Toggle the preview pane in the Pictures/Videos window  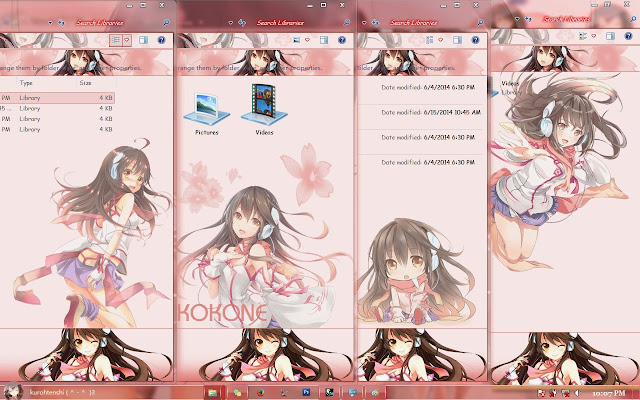pyautogui.click(x=324, y=40)
